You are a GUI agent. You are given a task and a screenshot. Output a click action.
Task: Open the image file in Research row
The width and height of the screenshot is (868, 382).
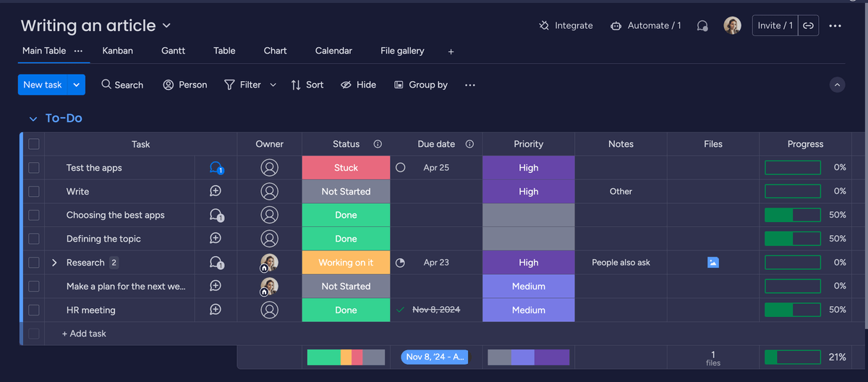point(712,263)
